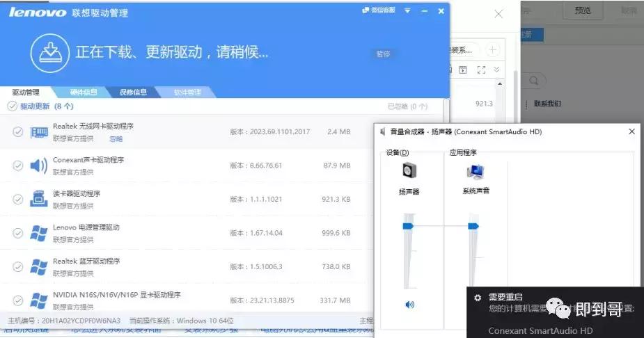Click the scroll-up arrow in background panel
This screenshot has height=338, width=644.
point(499,83)
